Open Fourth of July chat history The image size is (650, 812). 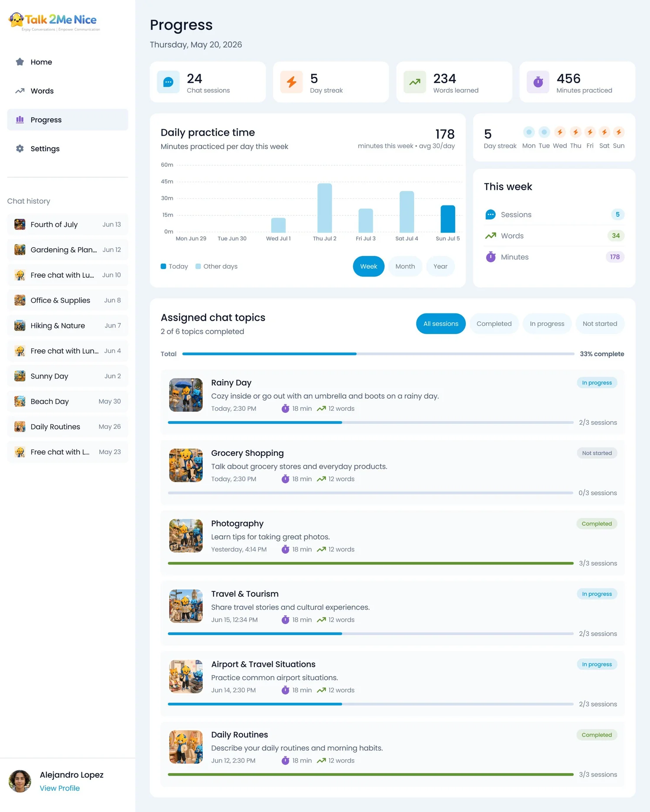[x=68, y=224]
